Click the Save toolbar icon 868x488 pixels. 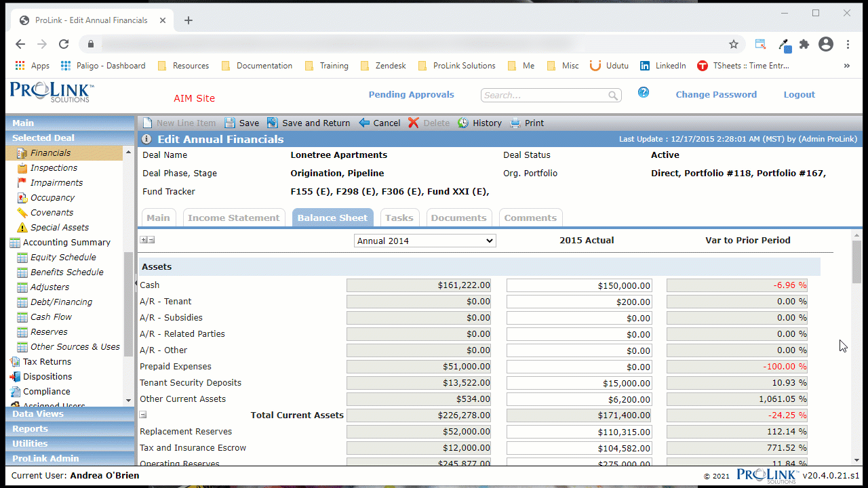tap(230, 123)
